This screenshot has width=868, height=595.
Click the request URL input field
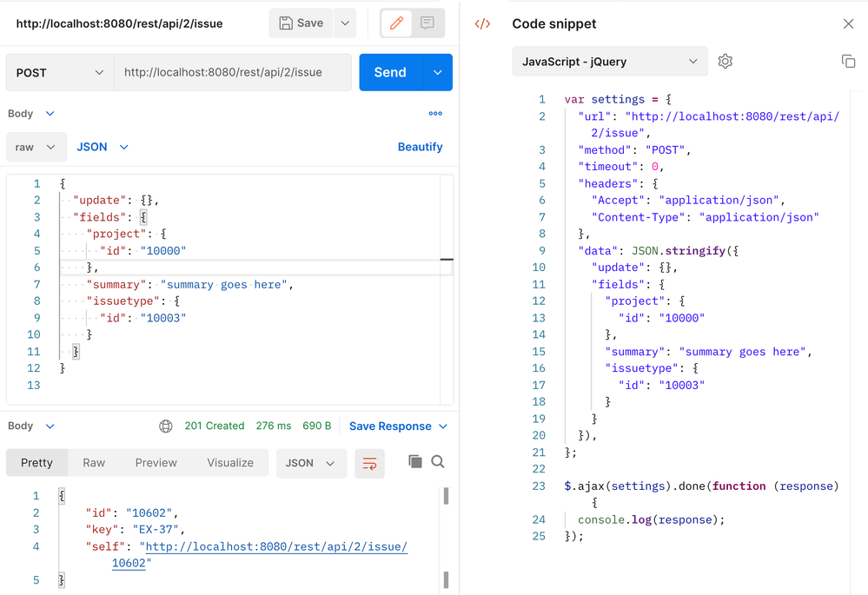point(233,72)
